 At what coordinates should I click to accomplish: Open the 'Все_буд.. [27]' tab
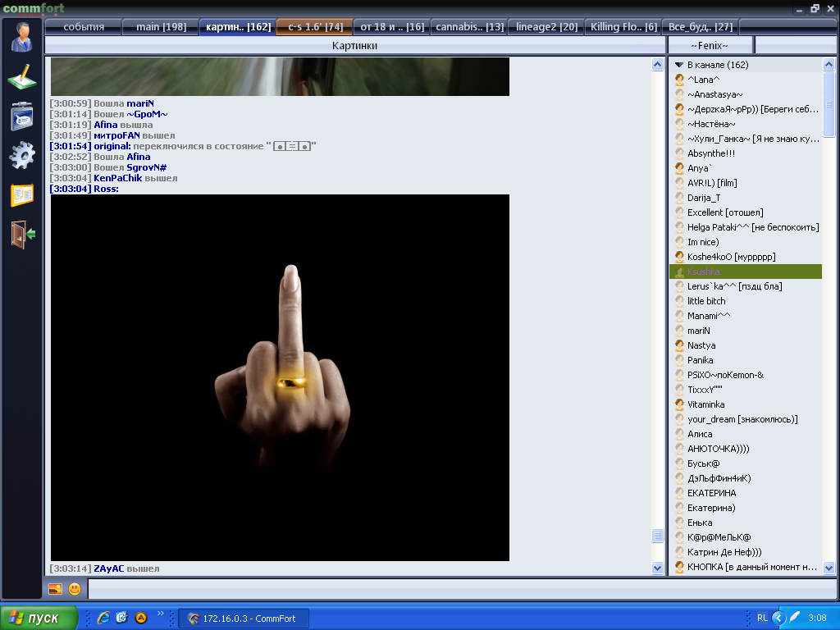coord(701,27)
